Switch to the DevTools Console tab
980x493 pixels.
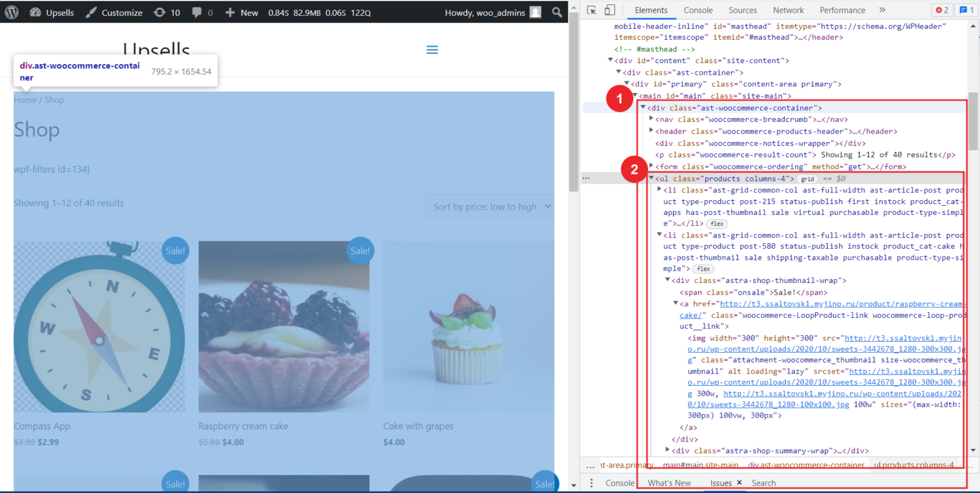[x=698, y=10]
